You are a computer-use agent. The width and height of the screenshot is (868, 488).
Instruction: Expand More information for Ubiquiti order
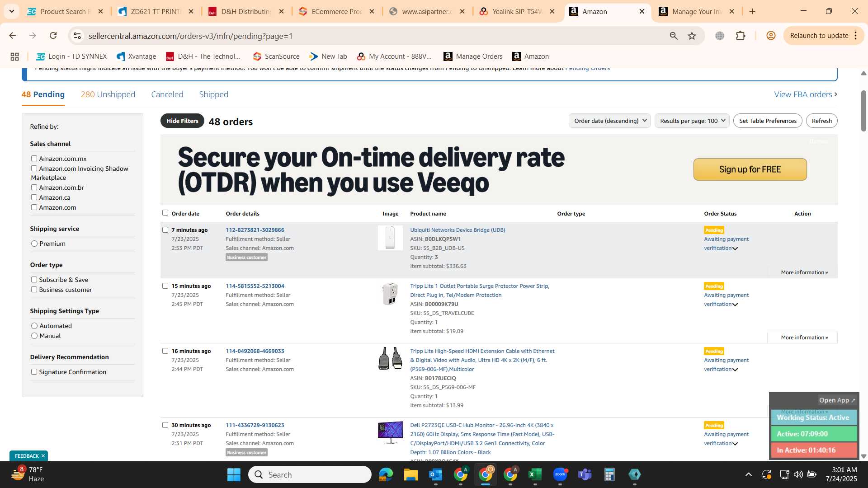804,272
